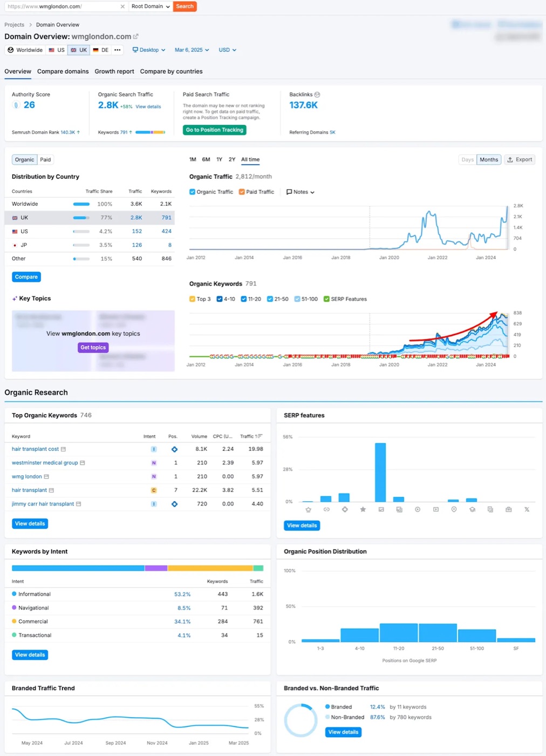546x756 pixels.
Task: Click the globe icon next to Worldwide
Action: [10, 50]
